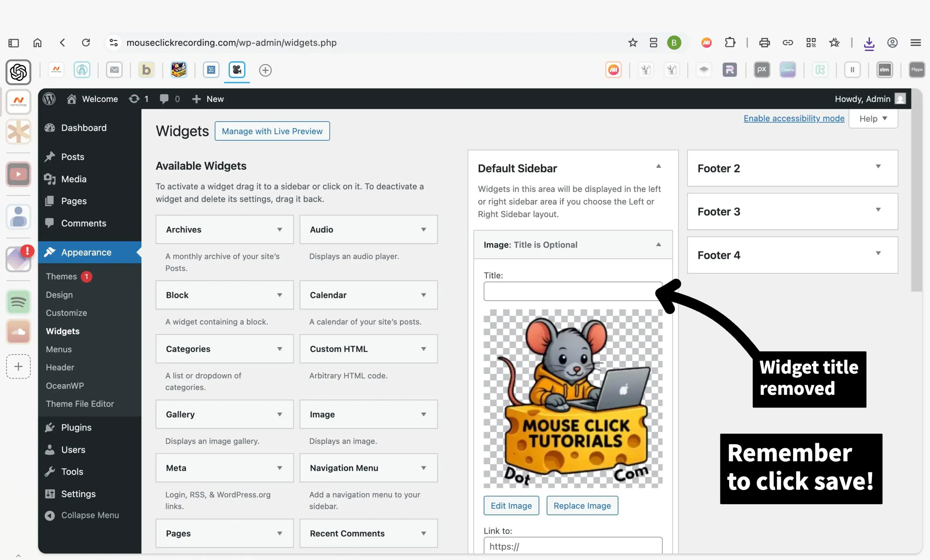Click Enable accessibility mode link
The width and height of the screenshot is (930, 560).
[794, 118]
